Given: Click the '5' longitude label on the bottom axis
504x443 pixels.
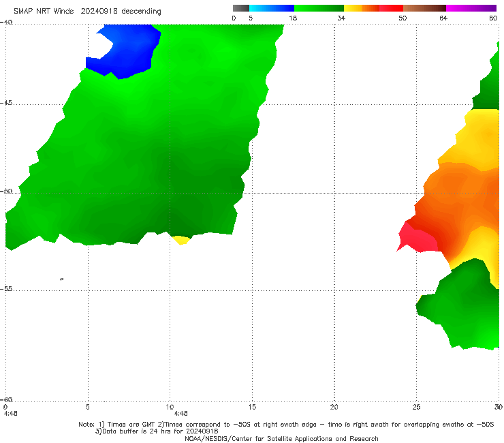Looking at the screenshot, I should 88,407.
